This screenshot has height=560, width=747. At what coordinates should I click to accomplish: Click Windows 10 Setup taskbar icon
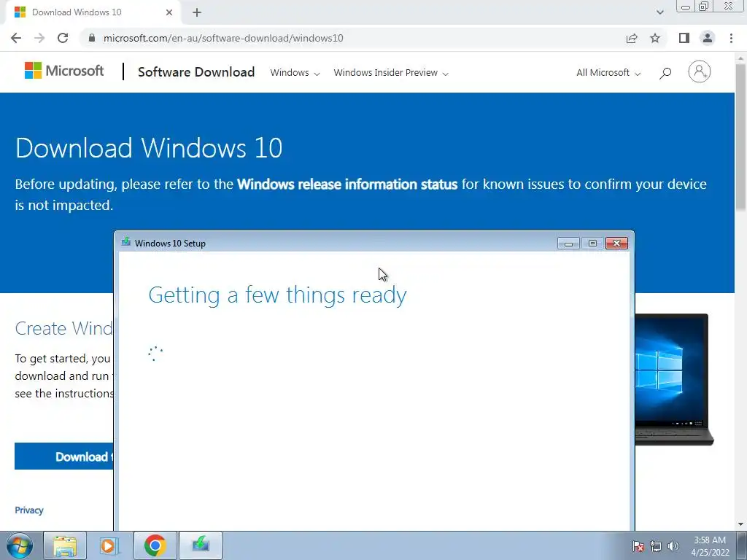pyautogui.click(x=201, y=545)
